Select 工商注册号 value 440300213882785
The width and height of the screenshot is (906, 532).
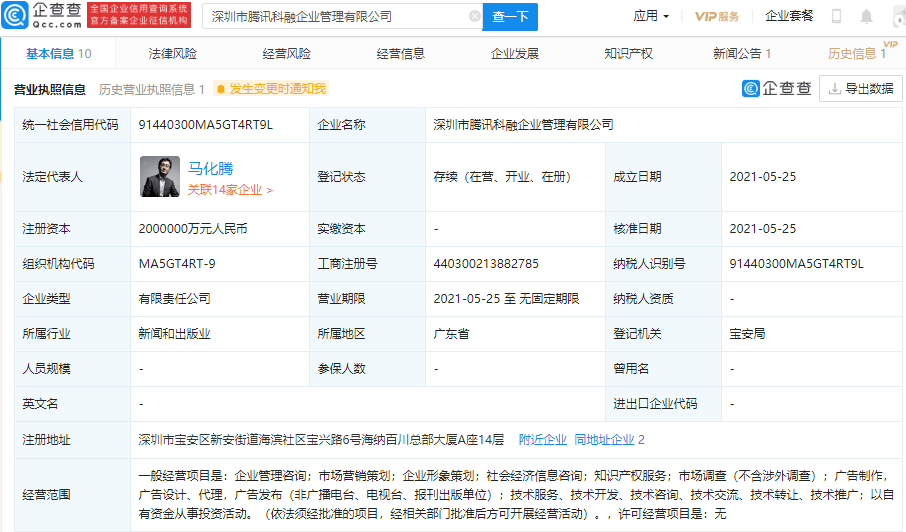[486, 264]
